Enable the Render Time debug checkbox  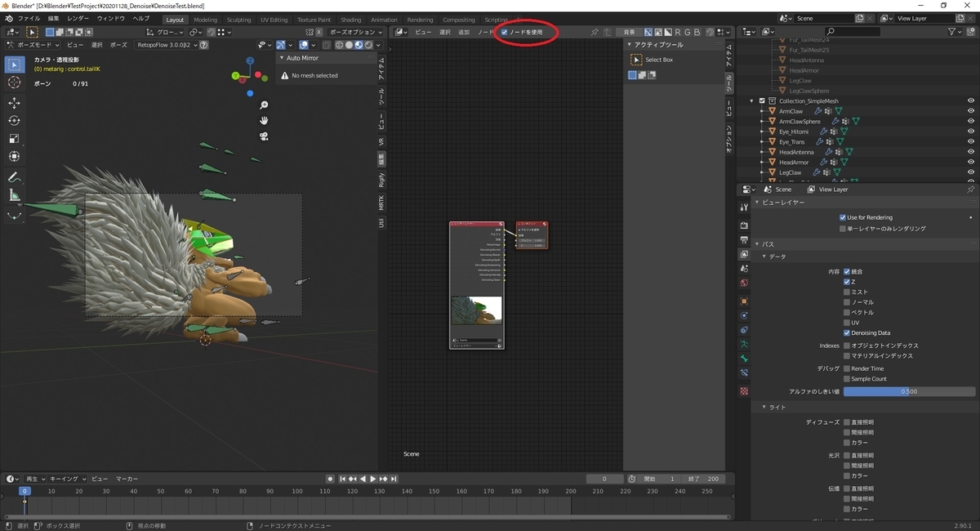click(x=847, y=368)
